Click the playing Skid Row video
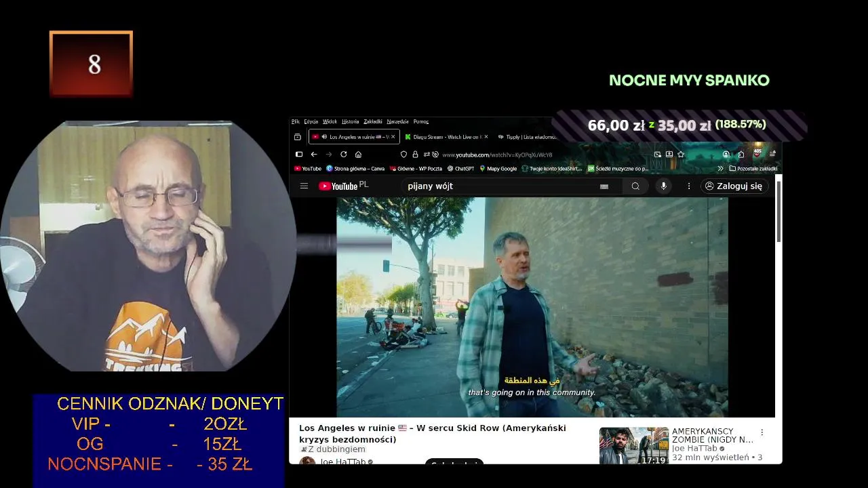This screenshot has height=488, width=868. (532, 307)
